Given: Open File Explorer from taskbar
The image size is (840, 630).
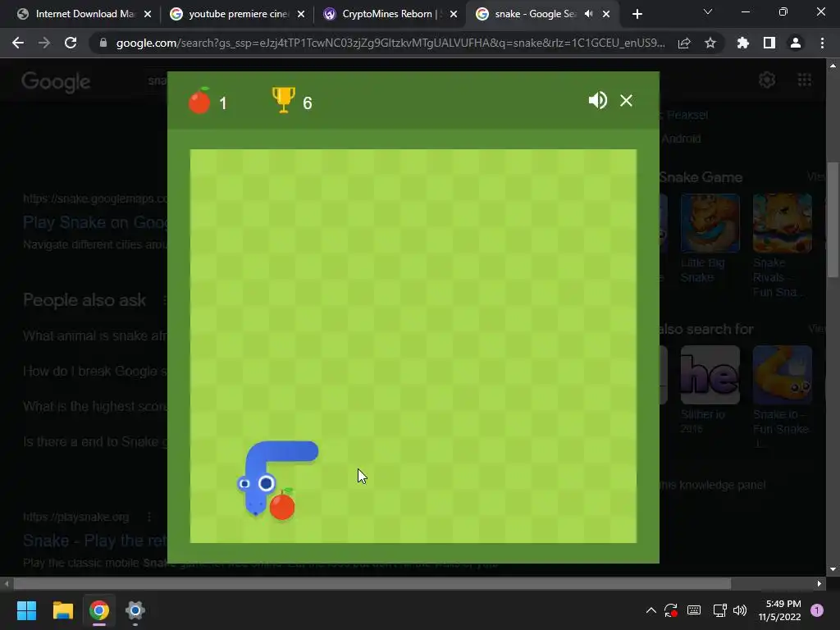Looking at the screenshot, I should point(62,610).
